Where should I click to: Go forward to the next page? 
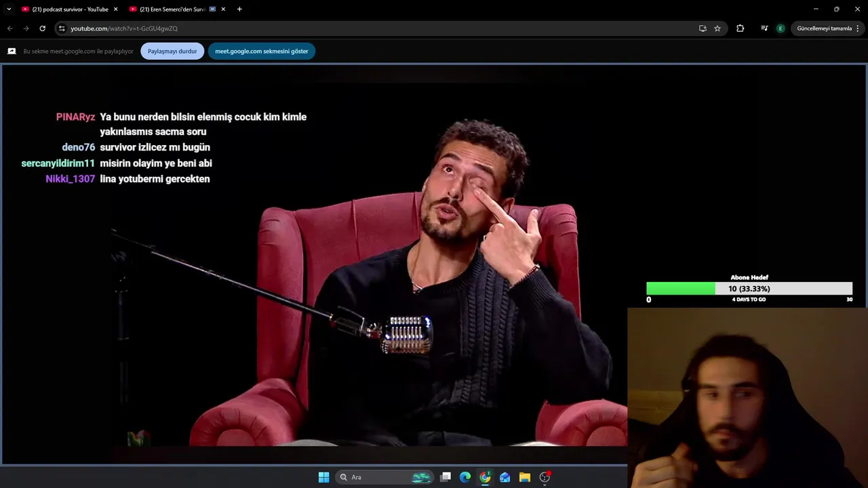[26, 28]
